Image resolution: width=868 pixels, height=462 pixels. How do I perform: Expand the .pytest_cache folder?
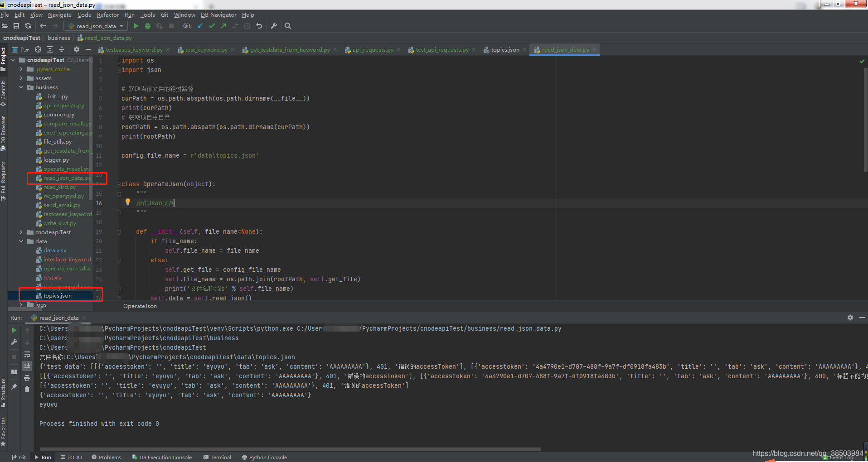click(x=21, y=69)
